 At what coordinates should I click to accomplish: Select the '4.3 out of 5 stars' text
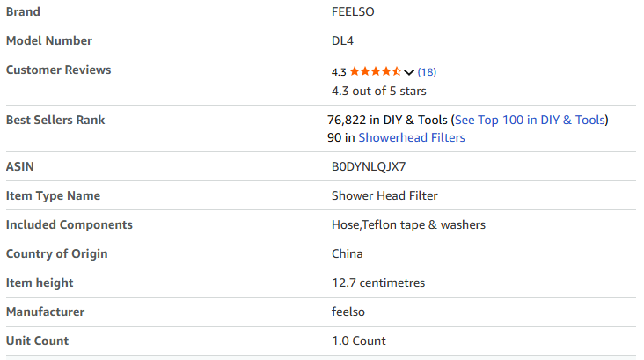pos(379,90)
